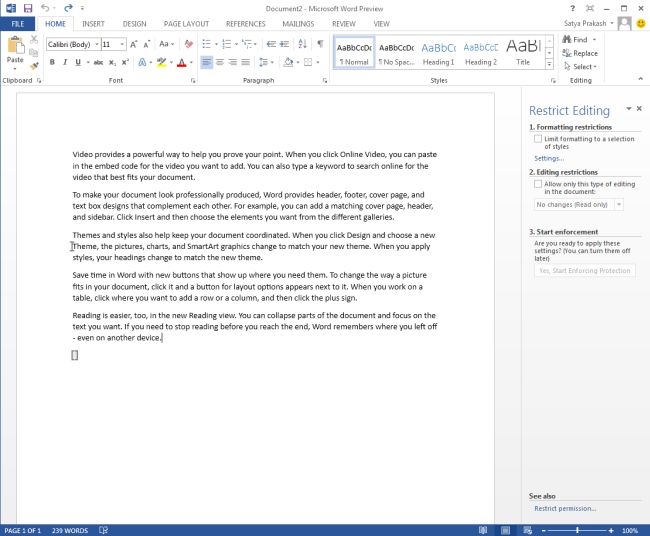
Task: Switch to Read Mode view icon
Action: click(x=483, y=530)
